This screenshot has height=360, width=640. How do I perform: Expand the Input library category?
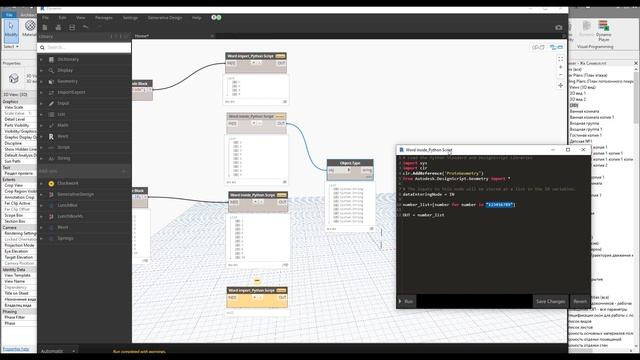[x=41, y=104]
